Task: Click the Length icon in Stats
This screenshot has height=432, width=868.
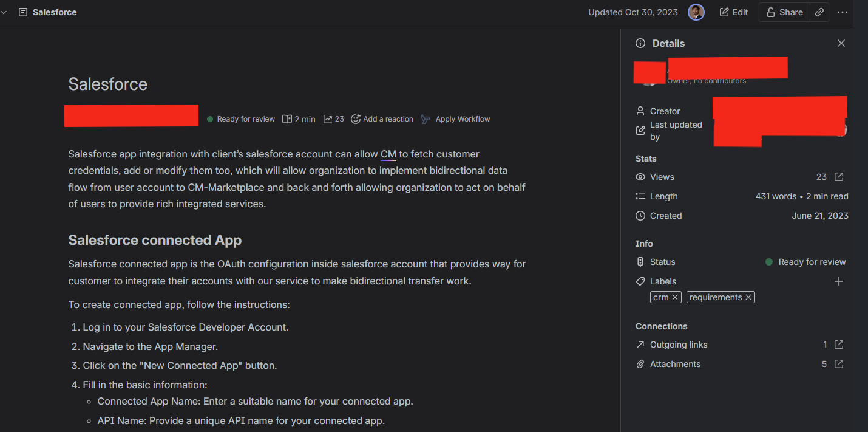Action: coord(640,196)
